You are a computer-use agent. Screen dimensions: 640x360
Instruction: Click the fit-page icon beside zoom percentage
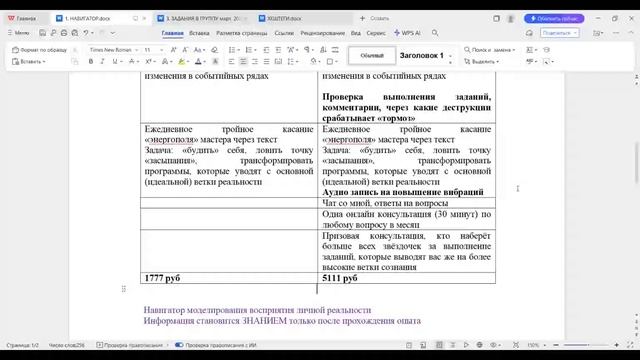click(x=516, y=345)
